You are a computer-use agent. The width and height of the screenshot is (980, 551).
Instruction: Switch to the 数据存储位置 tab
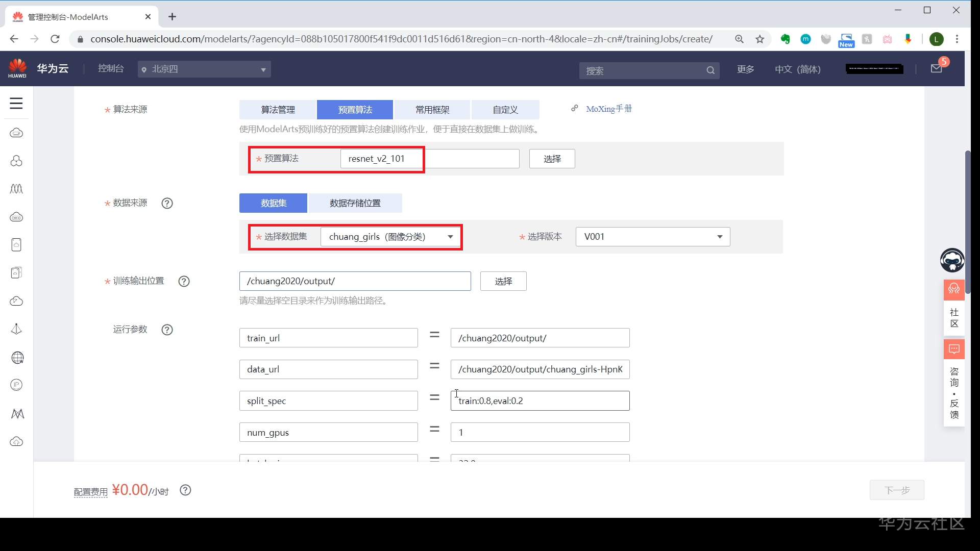click(355, 203)
